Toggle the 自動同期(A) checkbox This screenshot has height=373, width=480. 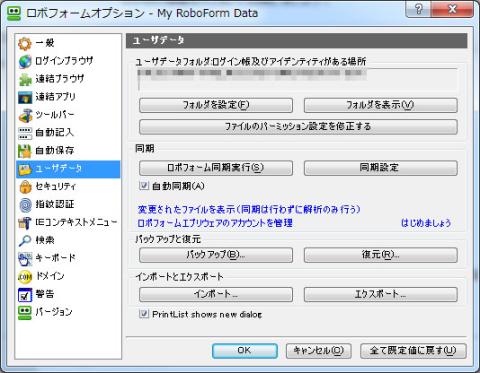144,186
